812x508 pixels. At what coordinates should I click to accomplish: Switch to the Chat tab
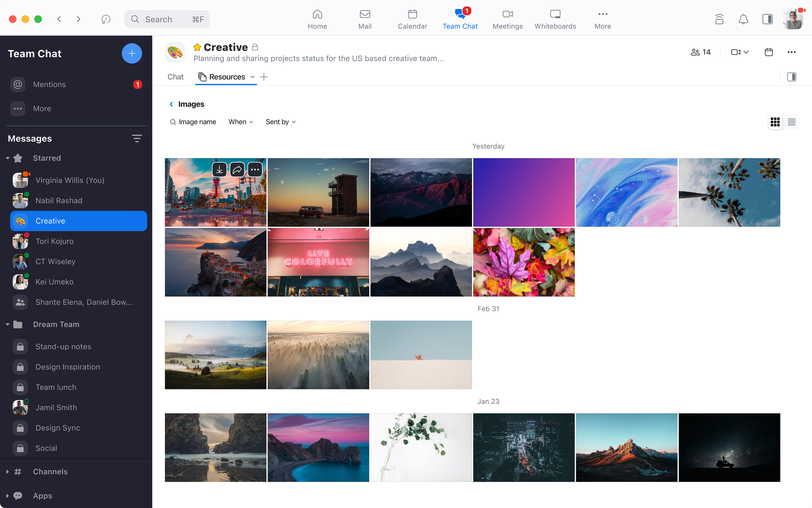(175, 77)
